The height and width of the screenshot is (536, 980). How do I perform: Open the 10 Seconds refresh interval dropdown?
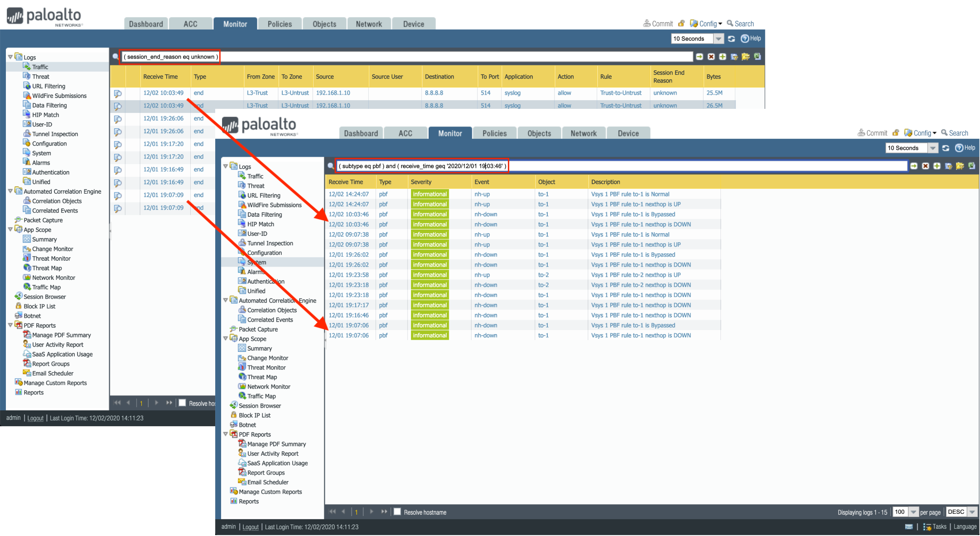(933, 148)
